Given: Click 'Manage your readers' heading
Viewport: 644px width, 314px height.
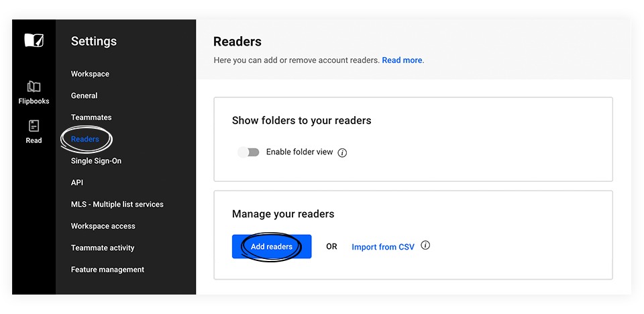Looking at the screenshot, I should click(283, 214).
